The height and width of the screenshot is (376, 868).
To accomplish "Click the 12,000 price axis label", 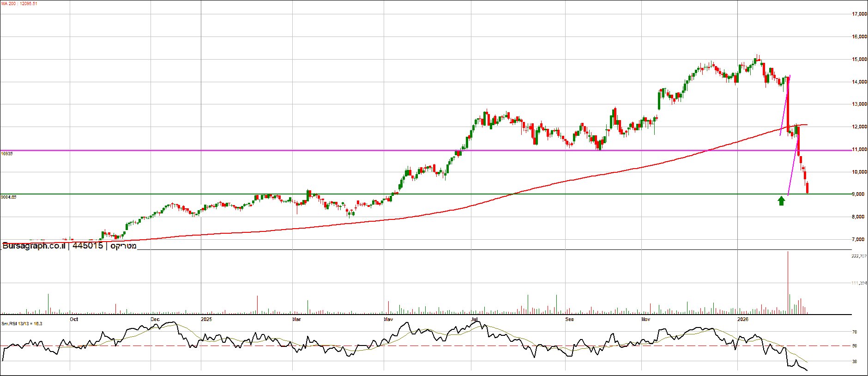I will coord(859,127).
